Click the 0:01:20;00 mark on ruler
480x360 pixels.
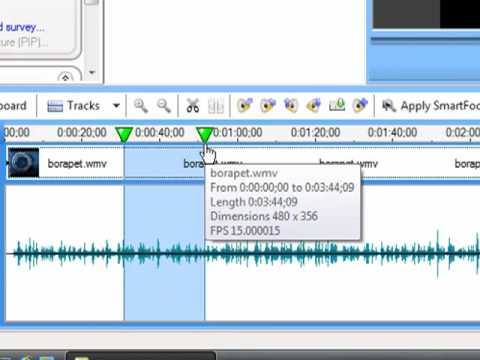click(x=315, y=133)
